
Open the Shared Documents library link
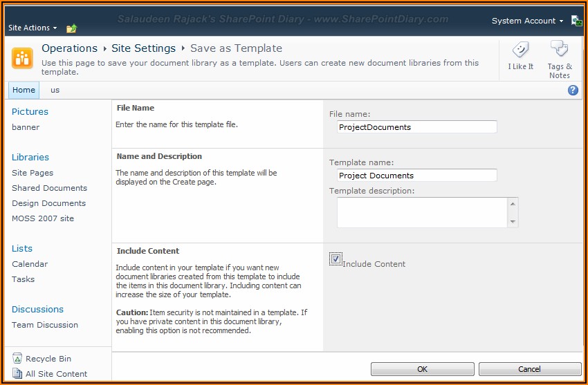tap(49, 188)
